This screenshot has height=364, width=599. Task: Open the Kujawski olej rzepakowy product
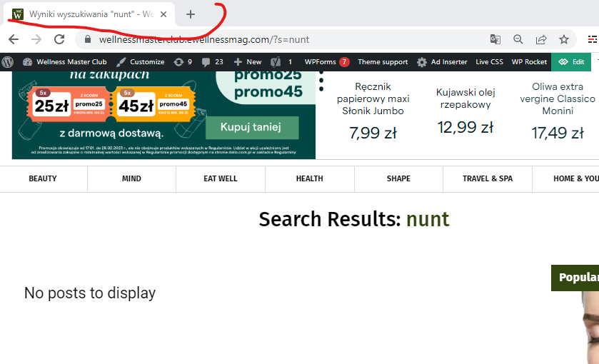click(465, 98)
